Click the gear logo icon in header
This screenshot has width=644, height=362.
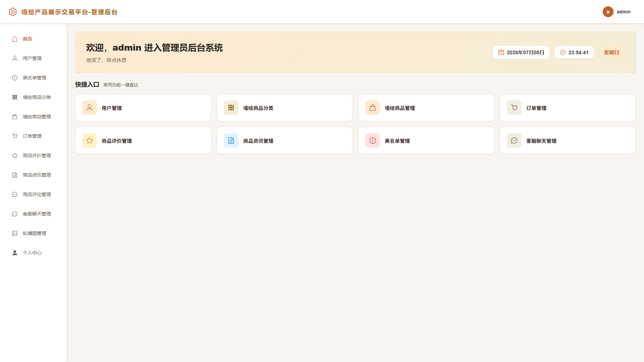[x=13, y=12]
